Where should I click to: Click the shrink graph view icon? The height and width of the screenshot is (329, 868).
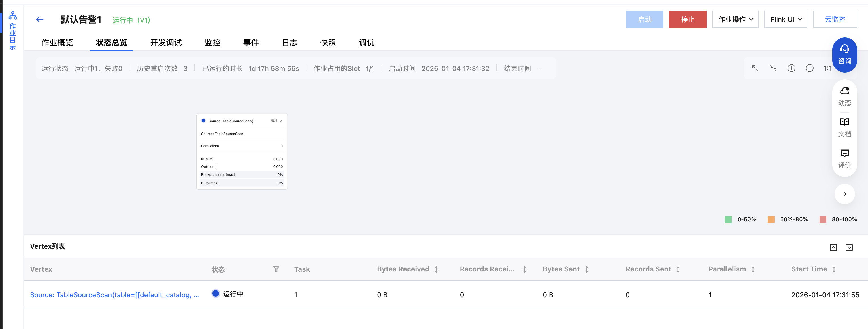[773, 68]
